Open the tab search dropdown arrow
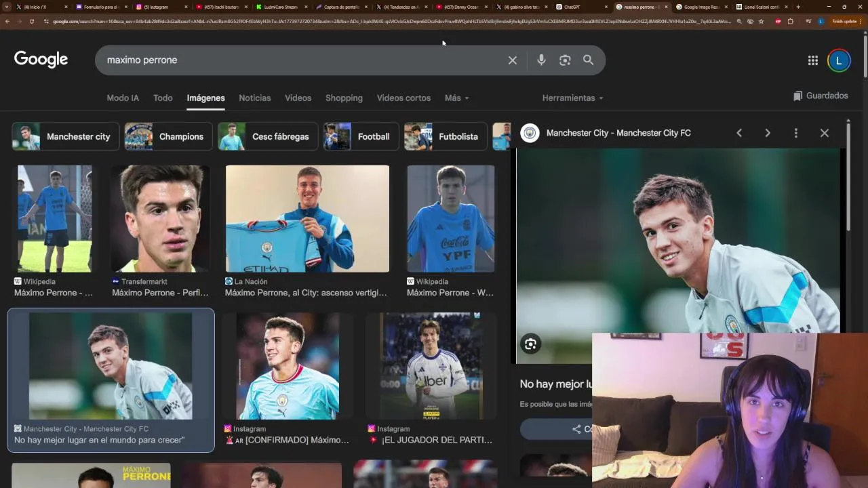The image size is (868, 488). [x=6, y=7]
